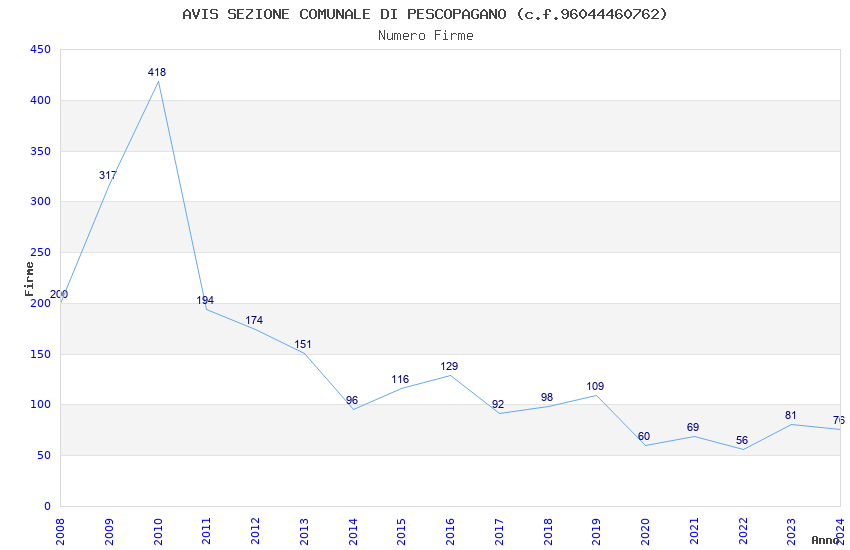Click the x-axis year label 2009
850x550 pixels.
tap(109, 532)
